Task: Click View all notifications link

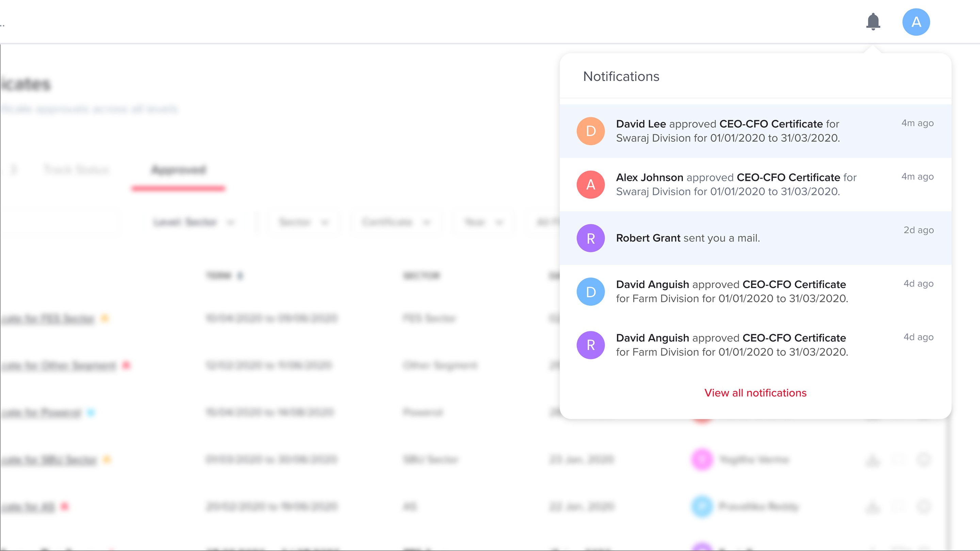Action: (755, 393)
